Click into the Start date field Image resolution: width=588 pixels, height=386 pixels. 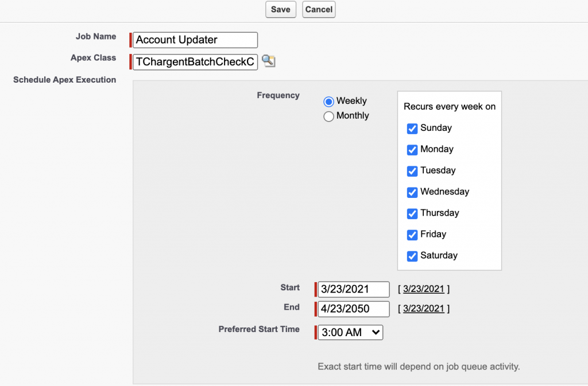(354, 290)
